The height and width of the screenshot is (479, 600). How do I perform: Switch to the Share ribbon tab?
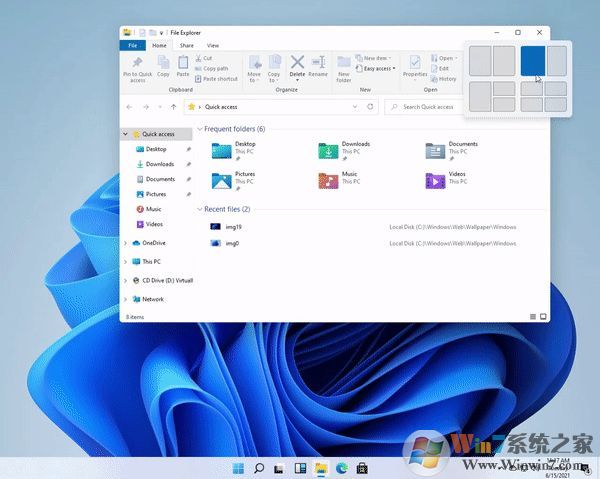pyautogui.click(x=187, y=45)
